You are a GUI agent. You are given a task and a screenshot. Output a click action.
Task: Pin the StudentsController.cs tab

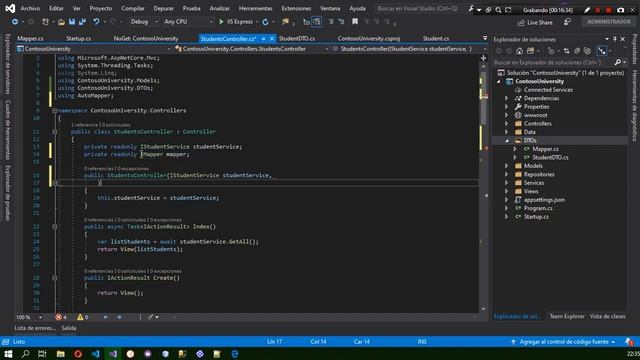click(x=263, y=39)
